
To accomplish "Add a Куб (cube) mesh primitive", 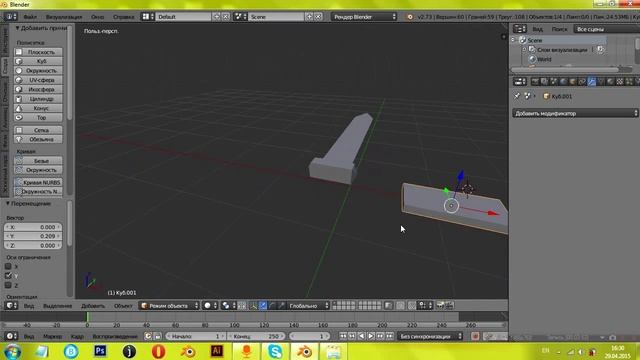I will (x=38, y=61).
